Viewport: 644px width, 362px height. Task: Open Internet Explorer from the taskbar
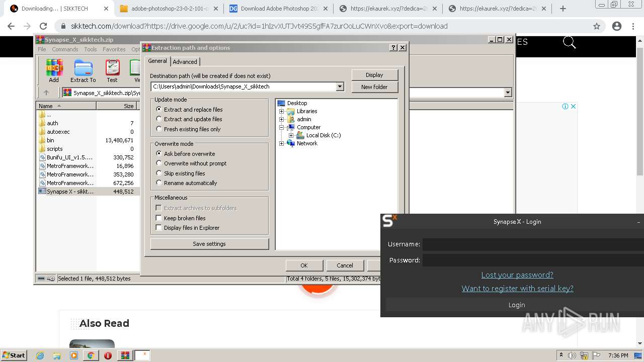pyautogui.click(x=40, y=355)
